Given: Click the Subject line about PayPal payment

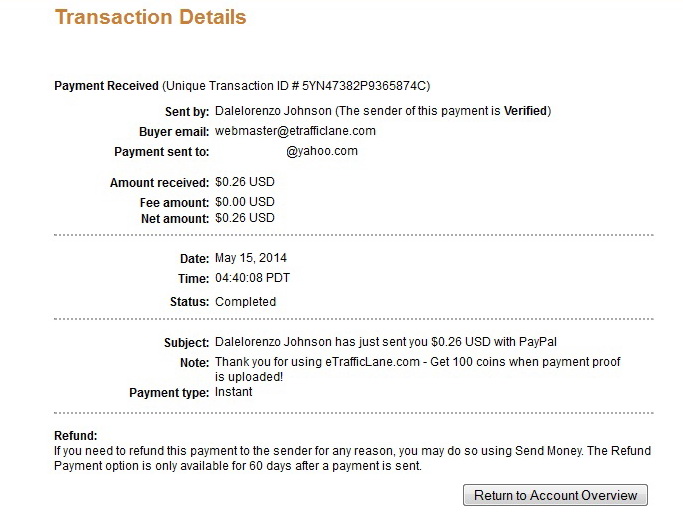Looking at the screenshot, I should point(386,342).
